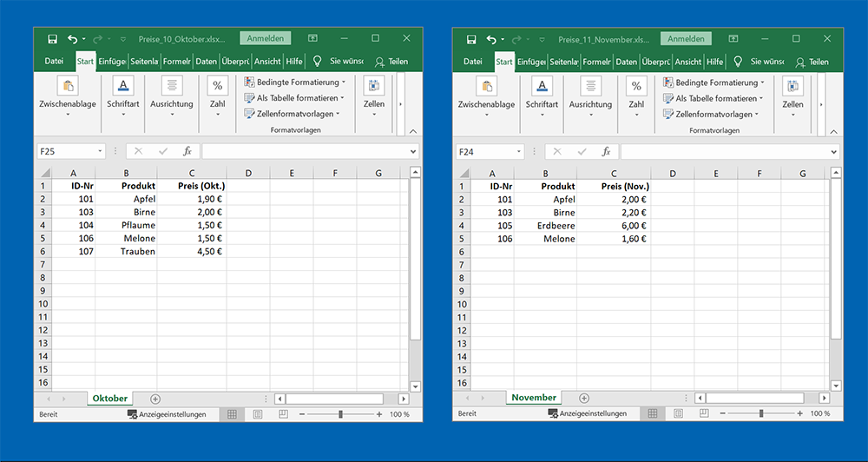
Task: Switch to Page Break preview in Oktober window
Action: tap(283, 414)
